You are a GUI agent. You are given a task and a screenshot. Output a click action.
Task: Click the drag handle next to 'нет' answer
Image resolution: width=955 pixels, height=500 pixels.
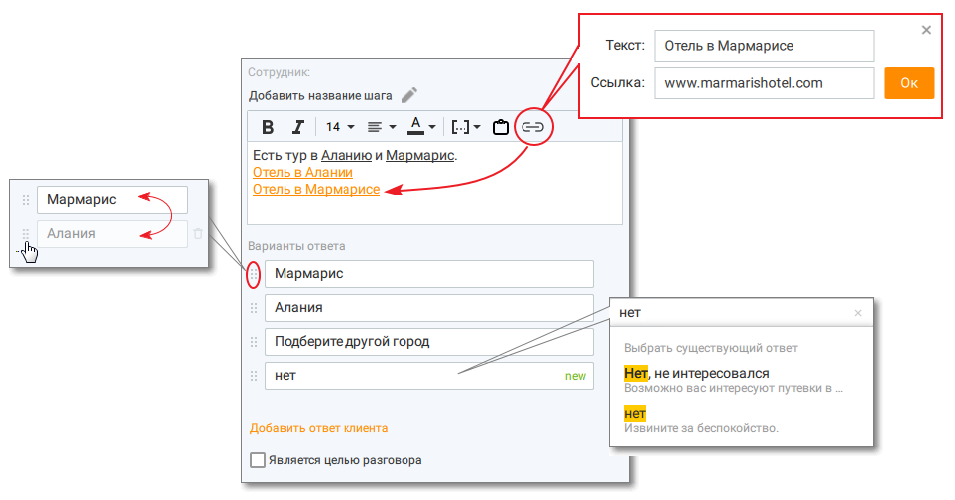[x=254, y=376]
